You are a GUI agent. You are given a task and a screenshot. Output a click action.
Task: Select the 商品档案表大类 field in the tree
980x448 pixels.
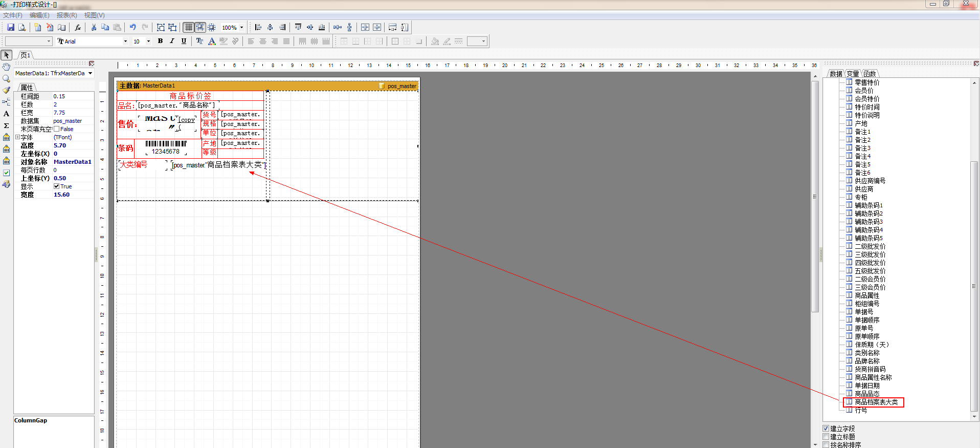(x=876, y=402)
